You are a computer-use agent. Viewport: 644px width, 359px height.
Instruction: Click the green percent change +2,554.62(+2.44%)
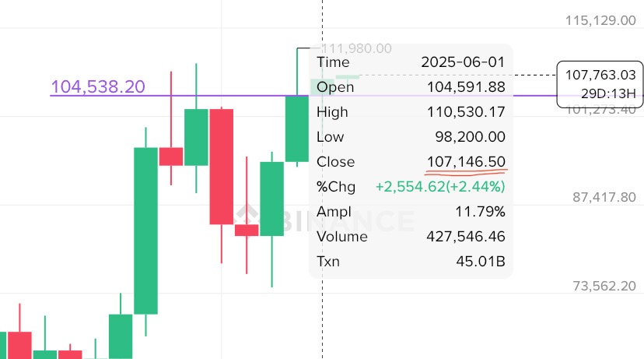pyautogui.click(x=440, y=187)
